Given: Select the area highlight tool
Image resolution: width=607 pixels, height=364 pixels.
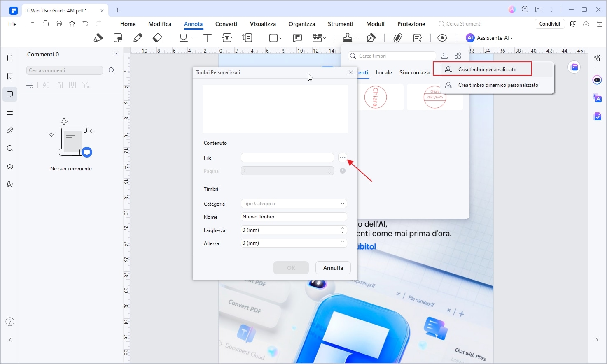Looking at the screenshot, I should [x=118, y=38].
